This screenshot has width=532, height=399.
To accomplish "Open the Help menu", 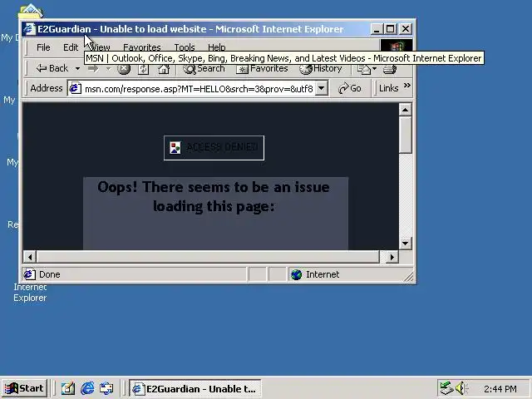I will 216,47.
